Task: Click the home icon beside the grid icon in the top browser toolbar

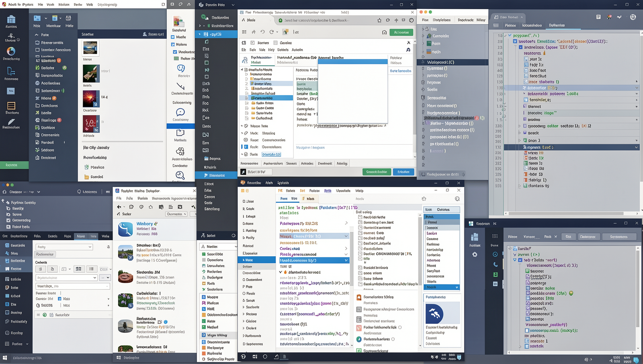Action: click(x=253, y=32)
